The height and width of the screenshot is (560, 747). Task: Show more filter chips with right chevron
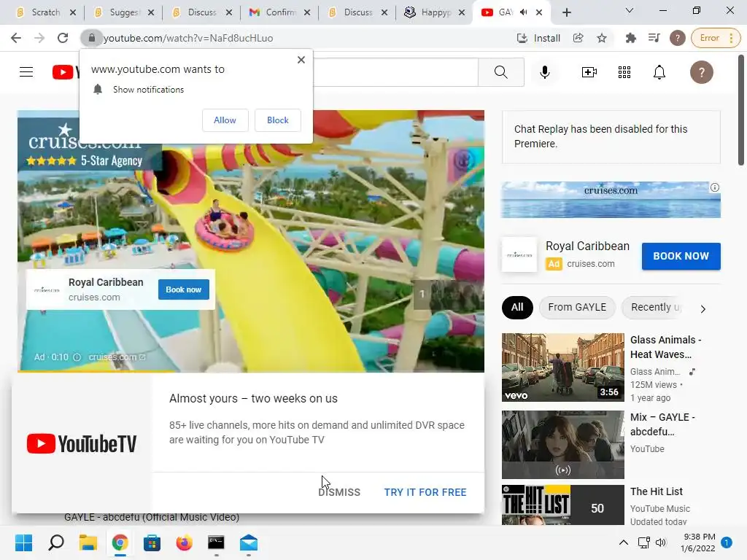point(703,308)
